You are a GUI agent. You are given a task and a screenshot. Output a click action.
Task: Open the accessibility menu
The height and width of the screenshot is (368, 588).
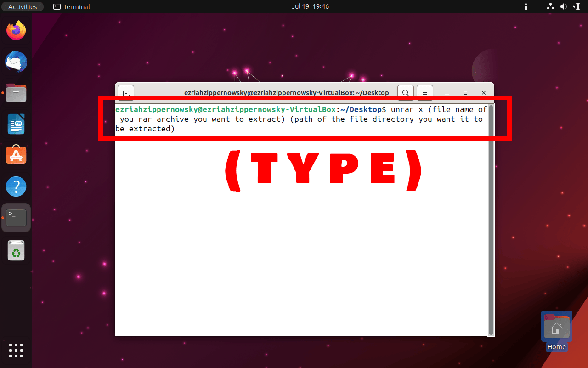click(526, 6)
